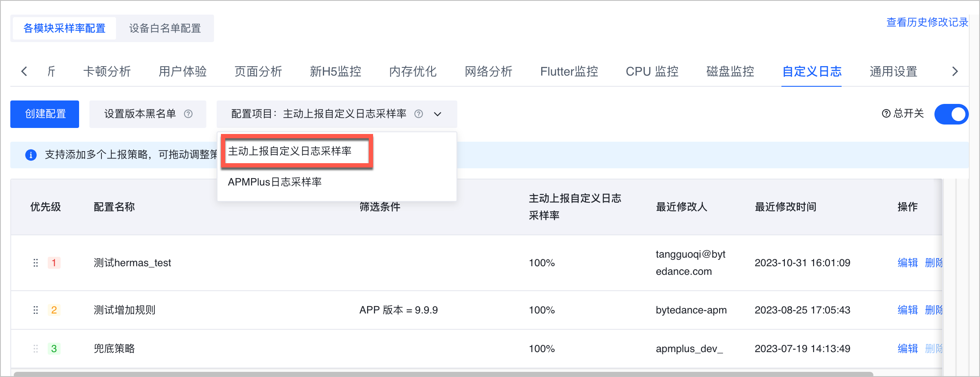This screenshot has width=980, height=377.
Task: Grab drag handle of 测试hermas_test row
Action: (36, 263)
